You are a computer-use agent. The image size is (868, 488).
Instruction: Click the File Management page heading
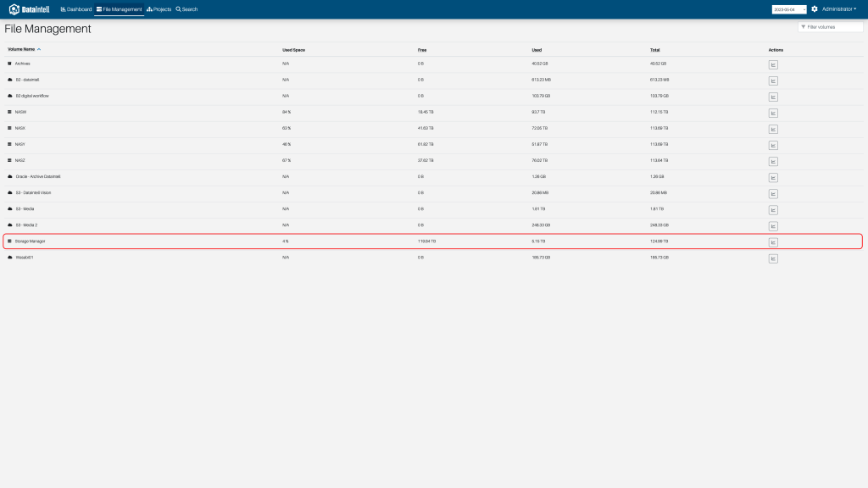tap(47, 29)
